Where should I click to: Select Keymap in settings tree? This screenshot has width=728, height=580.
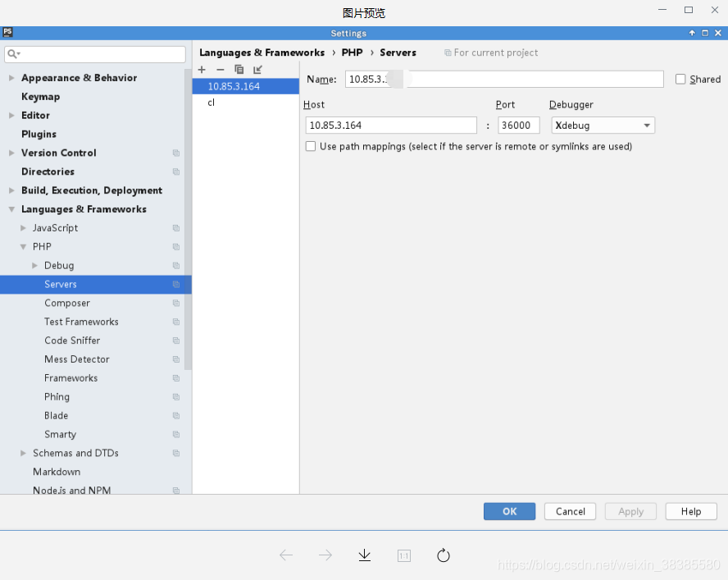click(40, 97)
